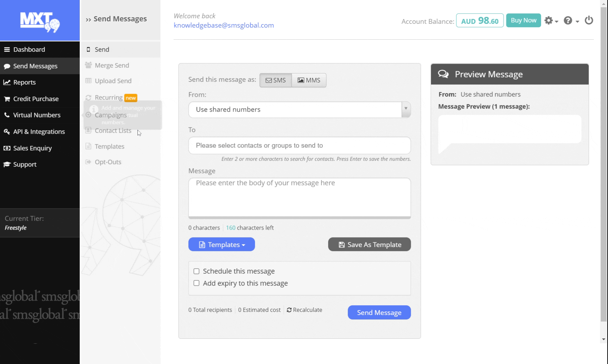This screenshot has height=364, width=608.
Task: Click the Reports chart icon
Action: tap(7, 82)
